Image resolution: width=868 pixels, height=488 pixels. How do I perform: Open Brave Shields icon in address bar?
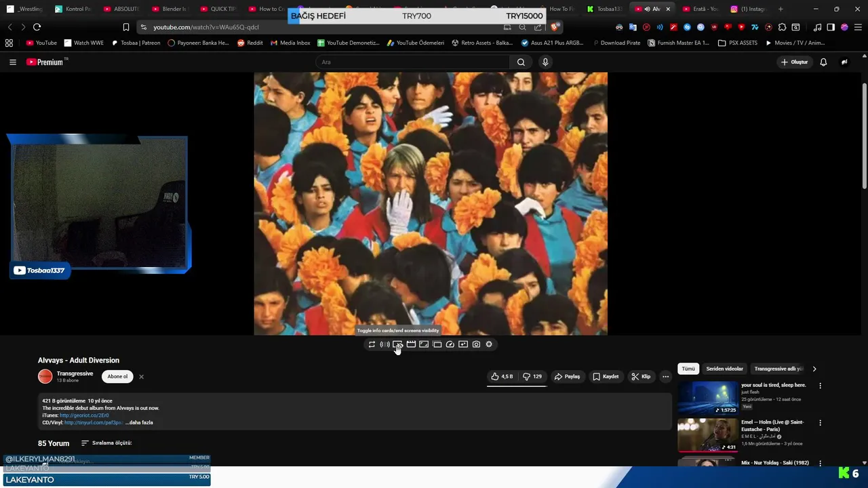(x=555, y=27)
